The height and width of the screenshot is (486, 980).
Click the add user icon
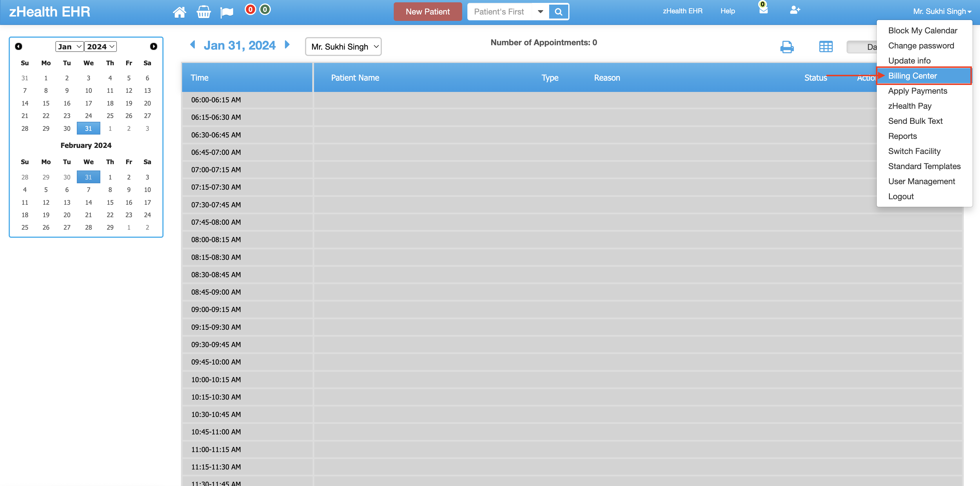pyautogui.click(x=795, y=10)
